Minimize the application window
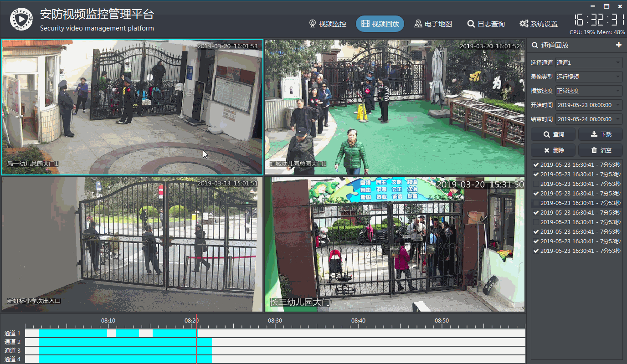The width and height of the screenshot is (627, 364). [x=592, y=6]
